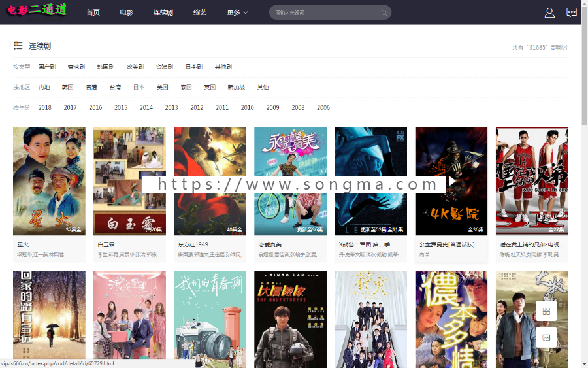This screenshot has height=368, width=588.
Task: Click the search magnifier icon
Action: (x=384, y=13)
